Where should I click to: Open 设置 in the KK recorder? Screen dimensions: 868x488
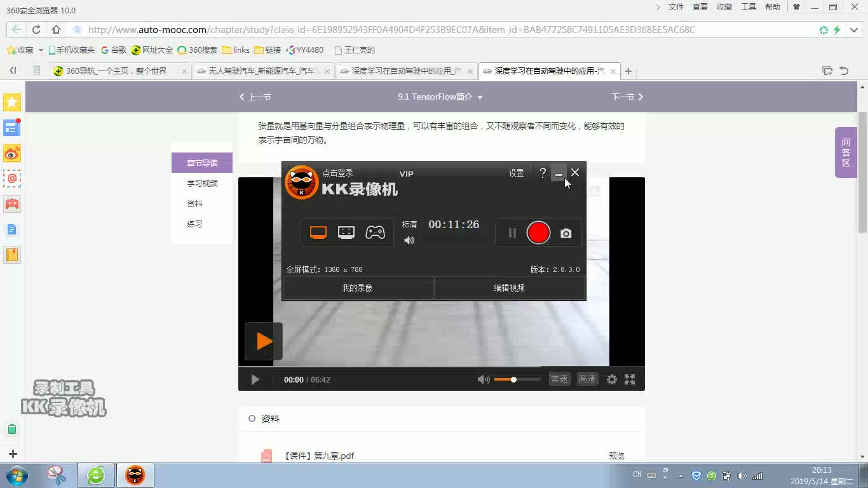(516, 173)
